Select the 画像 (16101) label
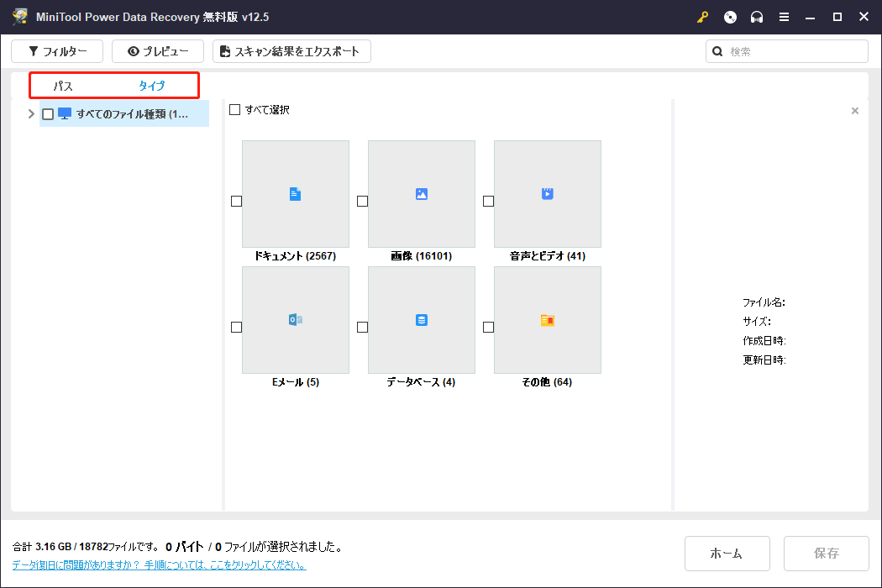Viewport: 882px width, 588px height. pyautogui.click(x=422, y=256)
